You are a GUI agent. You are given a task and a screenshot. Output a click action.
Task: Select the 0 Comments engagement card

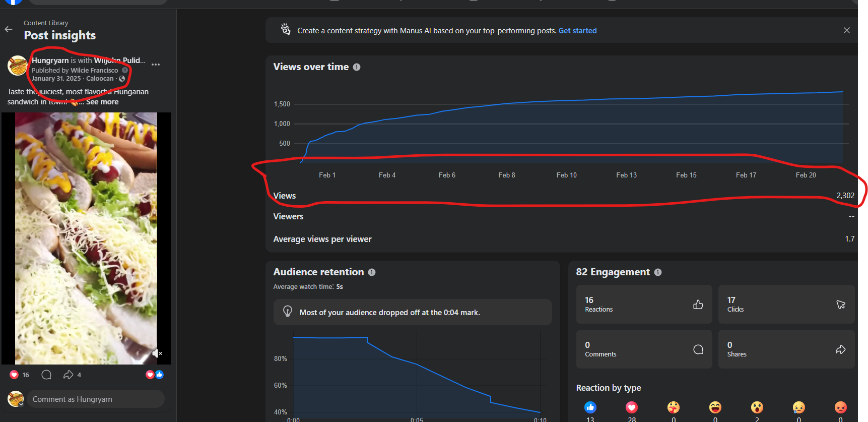(644, 349)
